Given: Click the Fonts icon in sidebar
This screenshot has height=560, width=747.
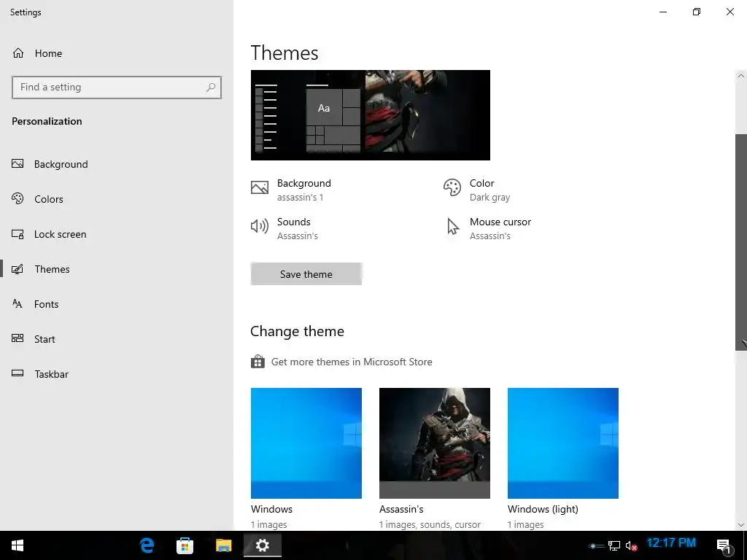Looking at the screenshot, I should point(18,304).
